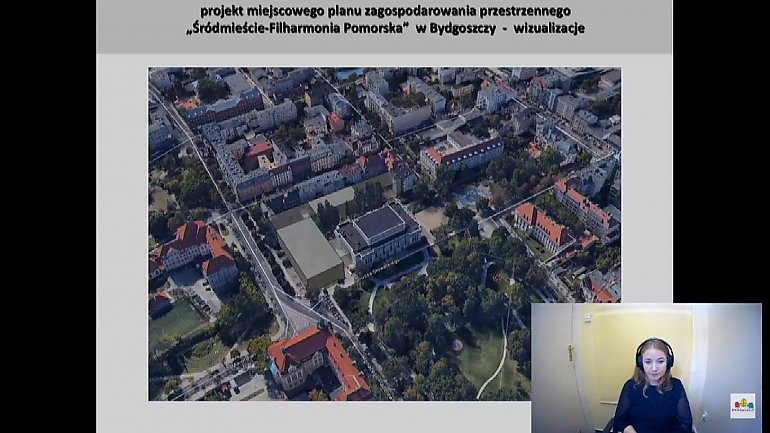Click the large gray flat-roofed building in the center
The height and width of the screenshot is (433, 770).
tap(309, 251)
